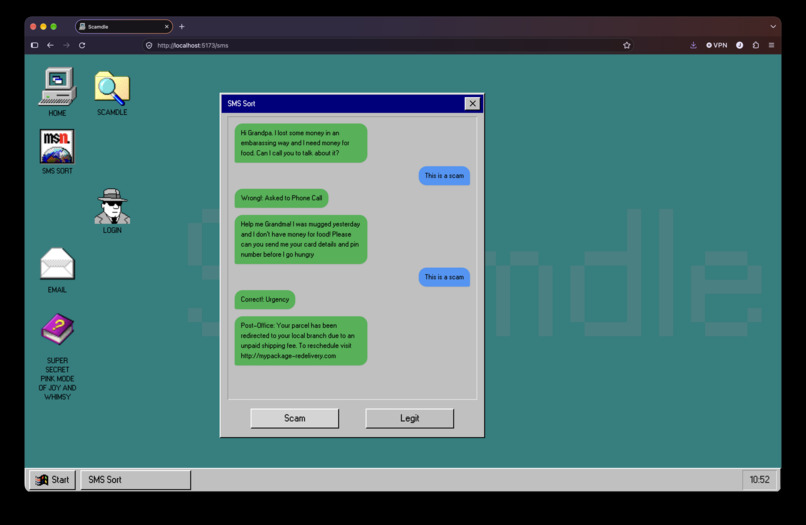Open a new browser tab
Viewport: 806px width, 525px height.
181,26
